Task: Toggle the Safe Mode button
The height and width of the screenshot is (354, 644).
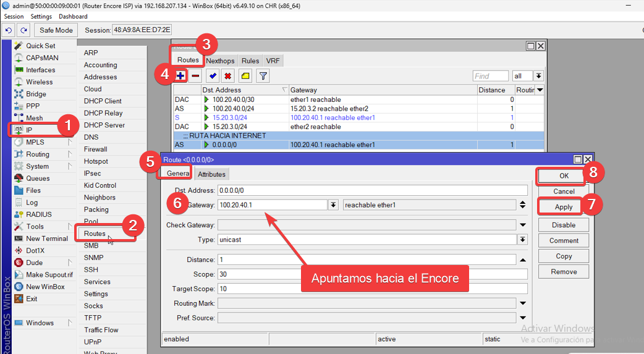Action: tap(56, 30)
